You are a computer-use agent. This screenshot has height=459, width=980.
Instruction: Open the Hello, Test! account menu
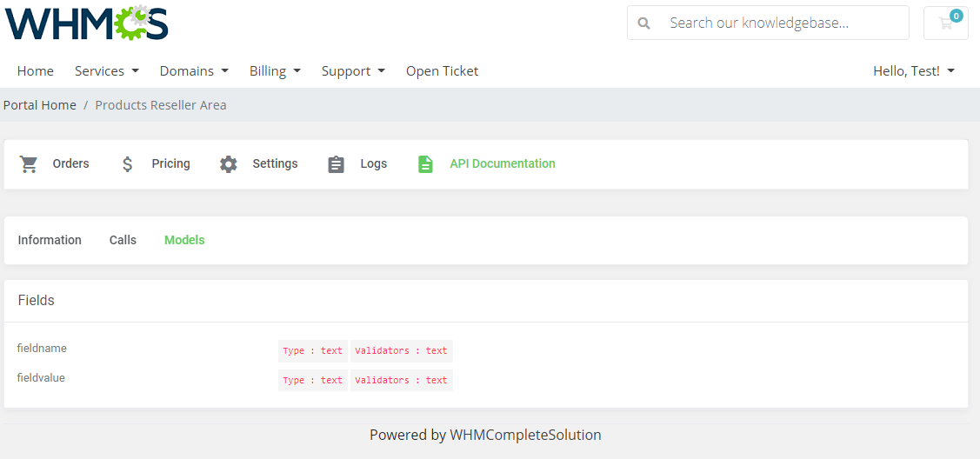915,71
